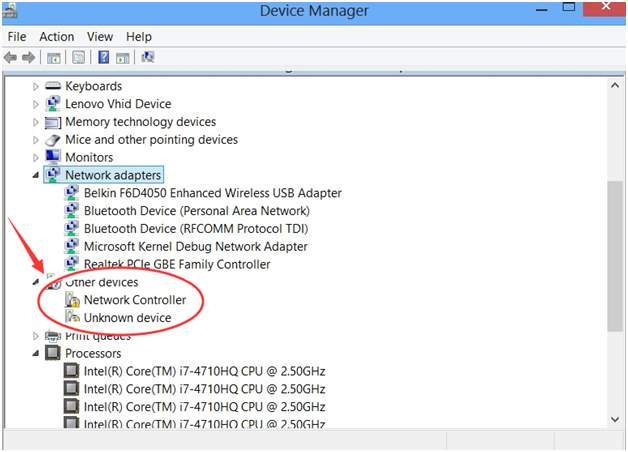The image size is (628, 452).
Task: Select the Unknown device entry
Action: pos(127,318)
